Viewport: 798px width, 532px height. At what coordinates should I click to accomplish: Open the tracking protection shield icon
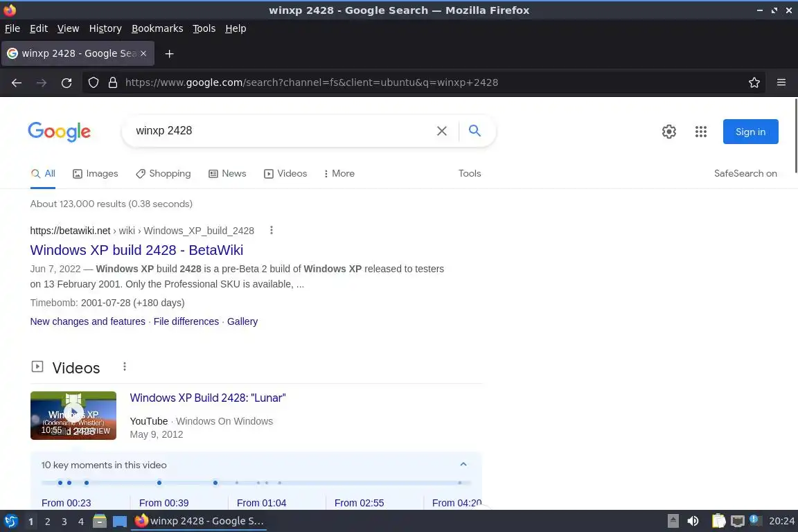[93, 82]
